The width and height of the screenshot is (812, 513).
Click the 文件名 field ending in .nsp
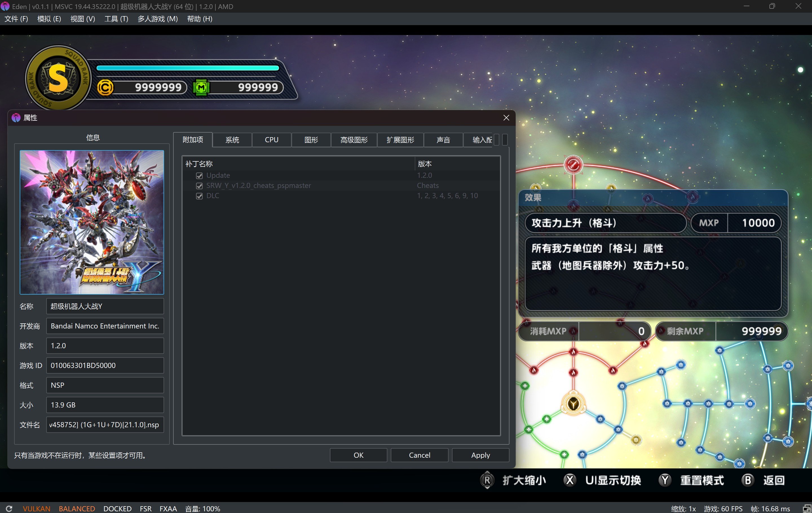[x=105, y=425]
